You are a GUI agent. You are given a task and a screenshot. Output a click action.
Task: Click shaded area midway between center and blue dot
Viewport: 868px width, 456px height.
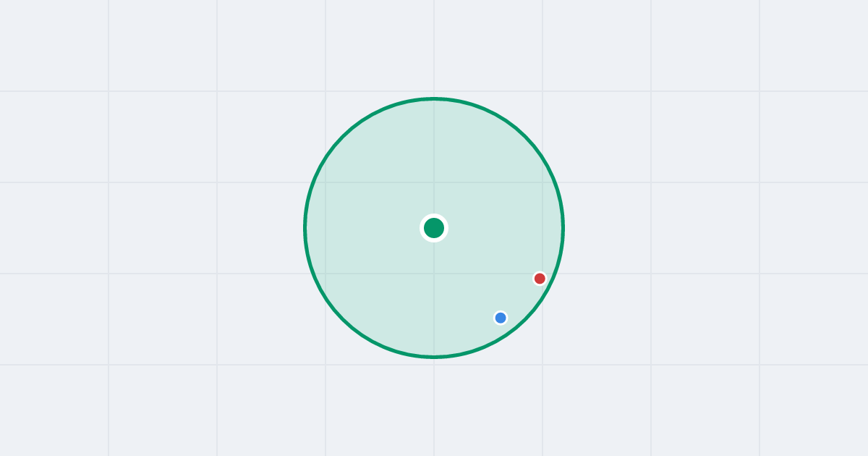pyautogui.click(x=467, y=273)
